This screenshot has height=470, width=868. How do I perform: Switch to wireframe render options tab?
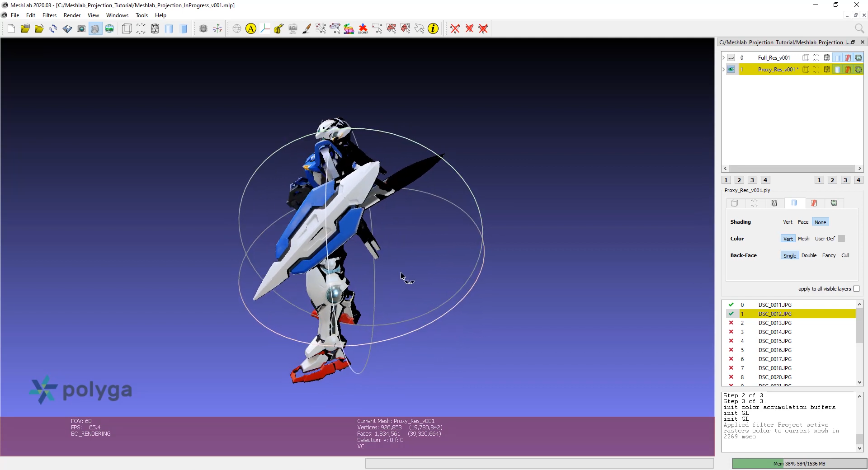click(774, 203)
